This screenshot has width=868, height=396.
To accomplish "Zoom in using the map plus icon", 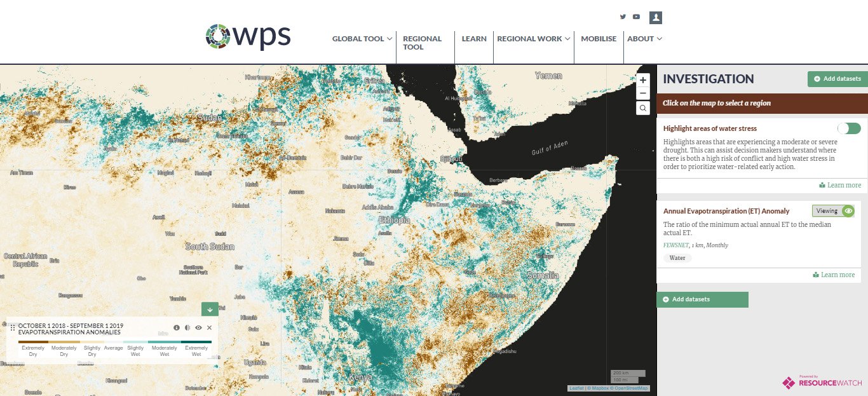I will tap(642, 80).
